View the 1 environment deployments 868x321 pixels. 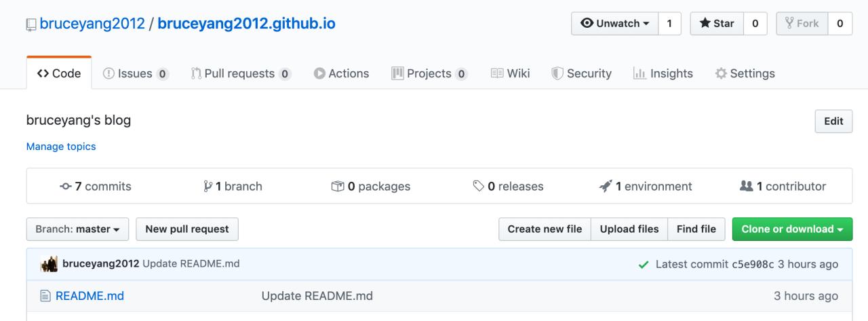tap(646, 186)
